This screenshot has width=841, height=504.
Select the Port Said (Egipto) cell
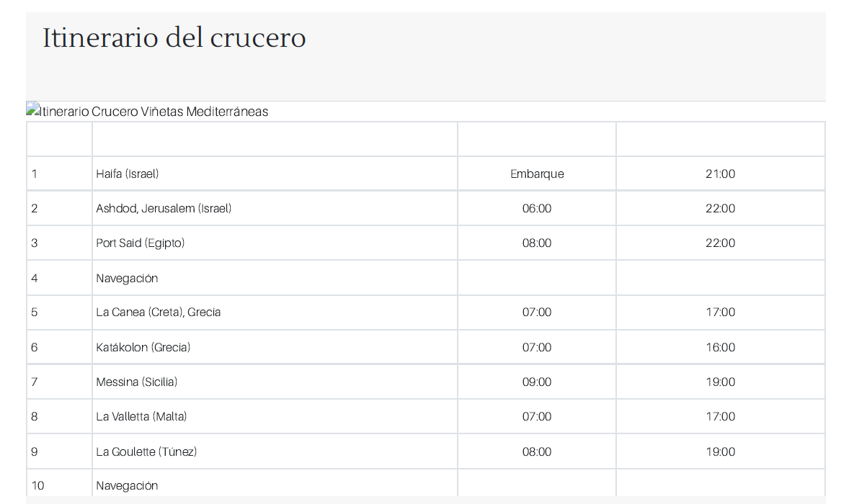pyautogui.click(x=141, y=243)
